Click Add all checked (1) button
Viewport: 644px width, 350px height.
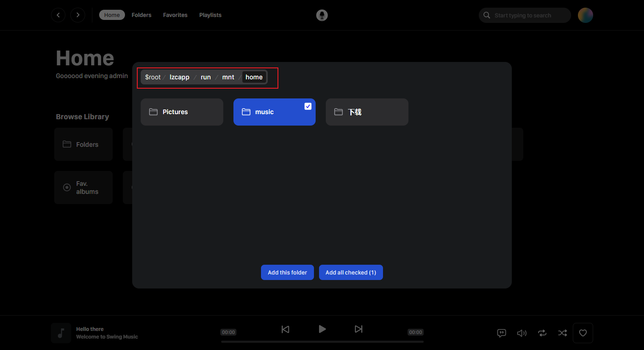tap(351, 272)
